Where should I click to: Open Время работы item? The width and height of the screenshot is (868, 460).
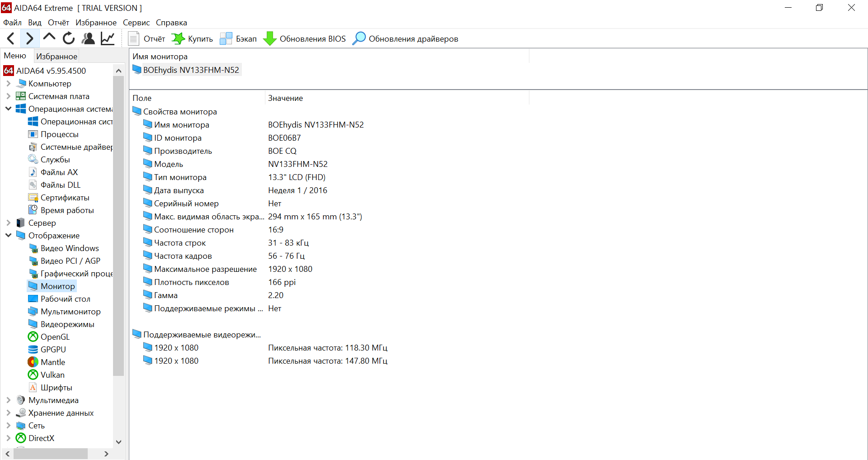[x=61, y=210]
